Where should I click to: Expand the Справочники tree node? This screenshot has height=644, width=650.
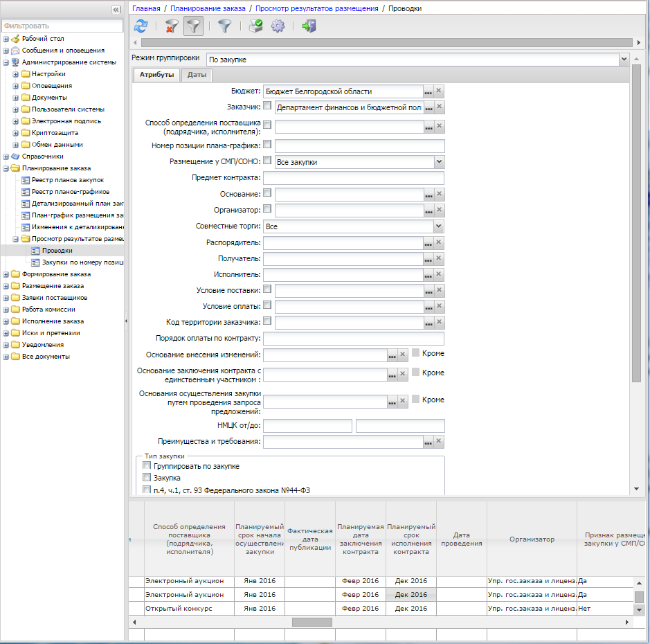point(6,156)
